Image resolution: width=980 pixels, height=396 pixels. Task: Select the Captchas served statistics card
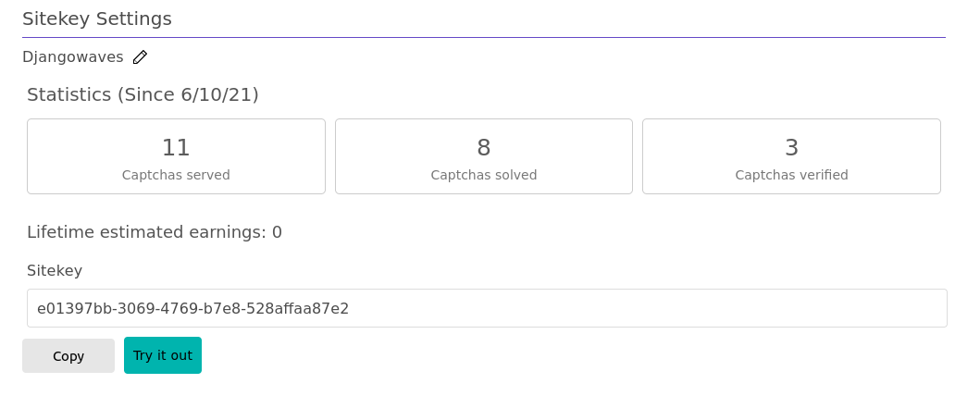point(176,156)
